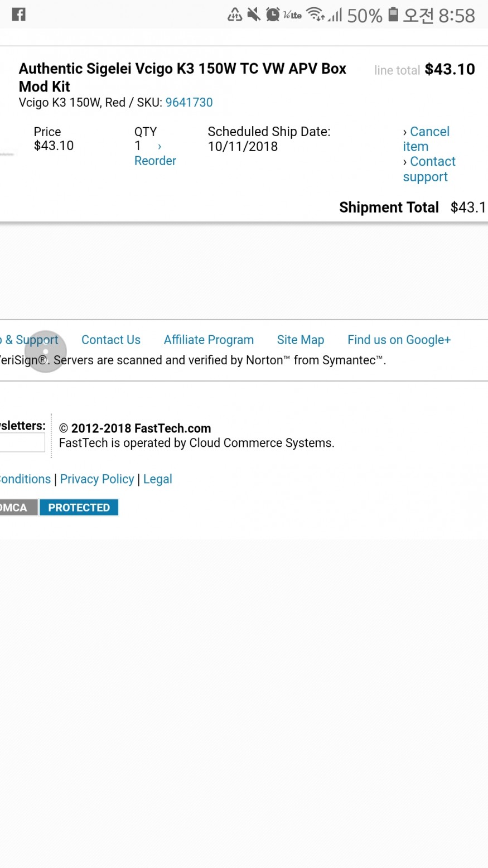Screen dimensions: 488x868
Task: Tap the muted sound status icon
Action: (254, 15)
